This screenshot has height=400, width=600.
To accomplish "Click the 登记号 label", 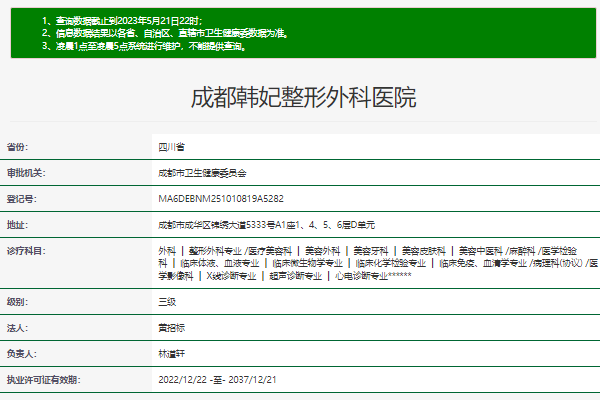I will (x=21, y=199).
